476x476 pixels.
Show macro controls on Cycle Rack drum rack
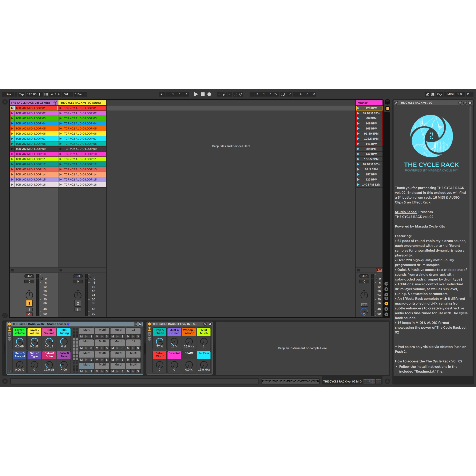9,329
